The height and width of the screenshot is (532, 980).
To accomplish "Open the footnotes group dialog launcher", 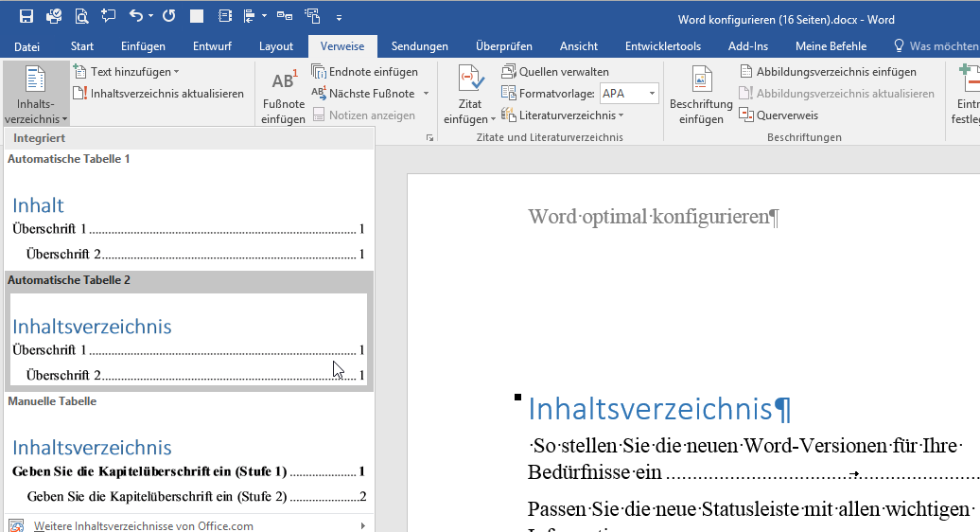I will [x=430, y=137].
